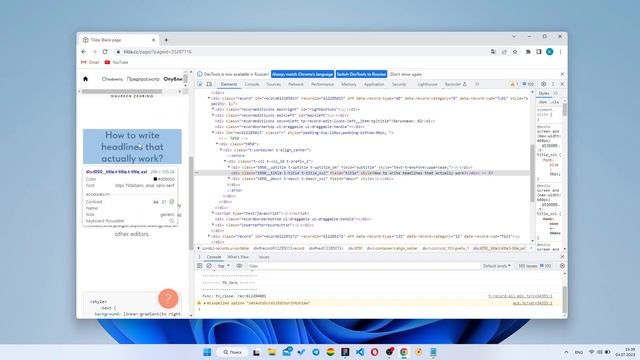The height and width of the screenshot is (360, 640).
Task: Open the Network tab
Action: pyautogui.click(x=296, y=84)
